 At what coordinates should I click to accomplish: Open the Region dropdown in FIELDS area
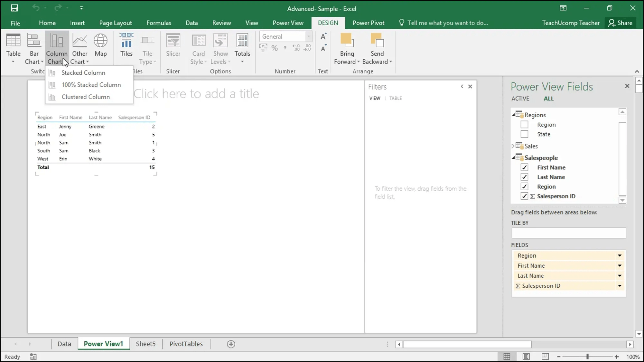tap(620, 255)
